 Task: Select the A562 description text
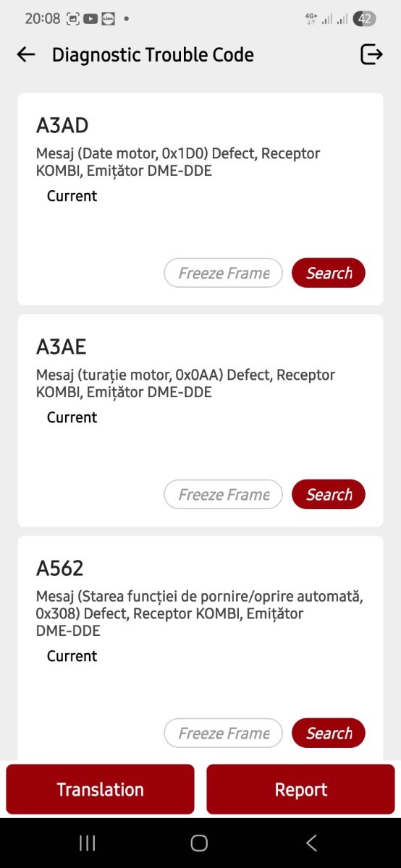[x=200, y=613]
